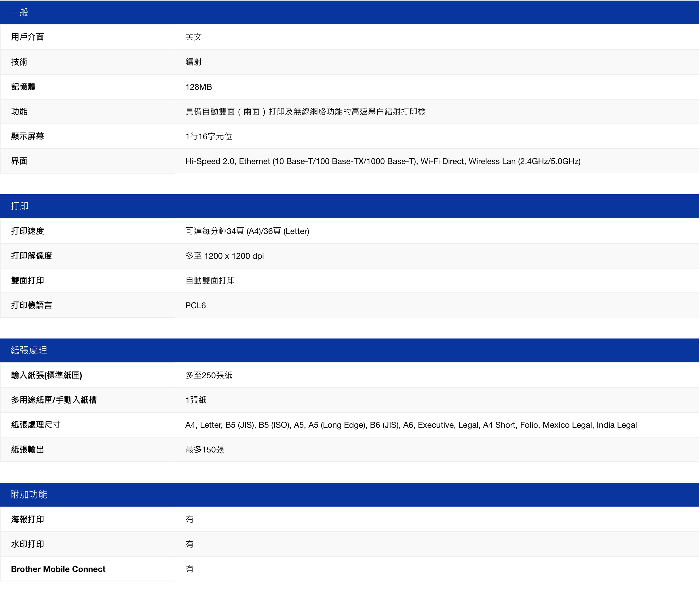Click the 紙張處理 section header
This screenshot has width=700, height=601.
point(29,350)
